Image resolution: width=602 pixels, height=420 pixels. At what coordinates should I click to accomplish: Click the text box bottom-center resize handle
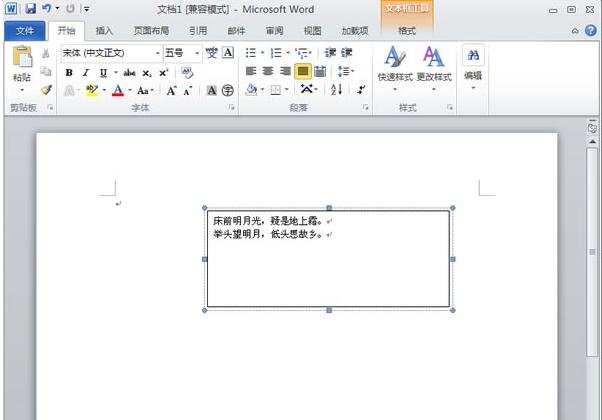pos(329,310)
